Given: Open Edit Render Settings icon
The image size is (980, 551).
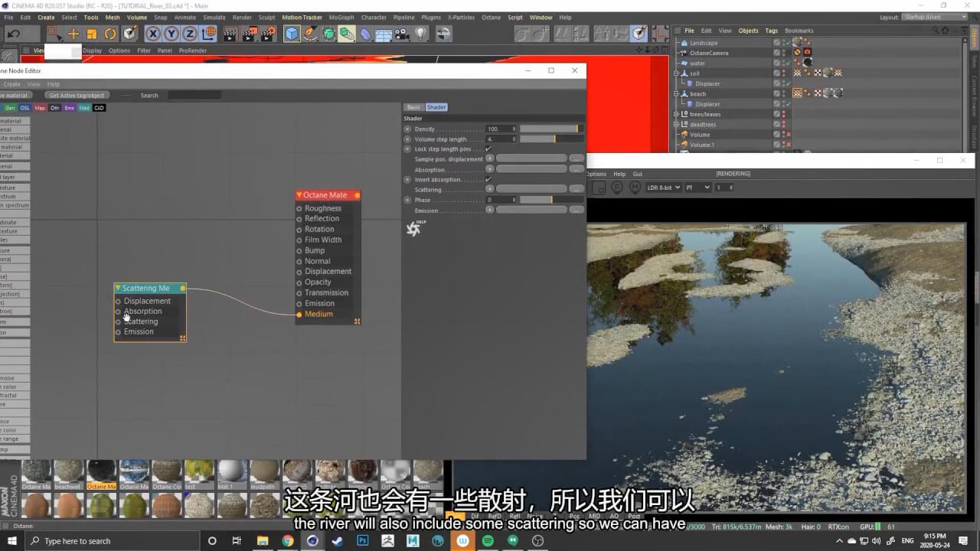Looking at the screenshot, I should [x=267, y=34].
